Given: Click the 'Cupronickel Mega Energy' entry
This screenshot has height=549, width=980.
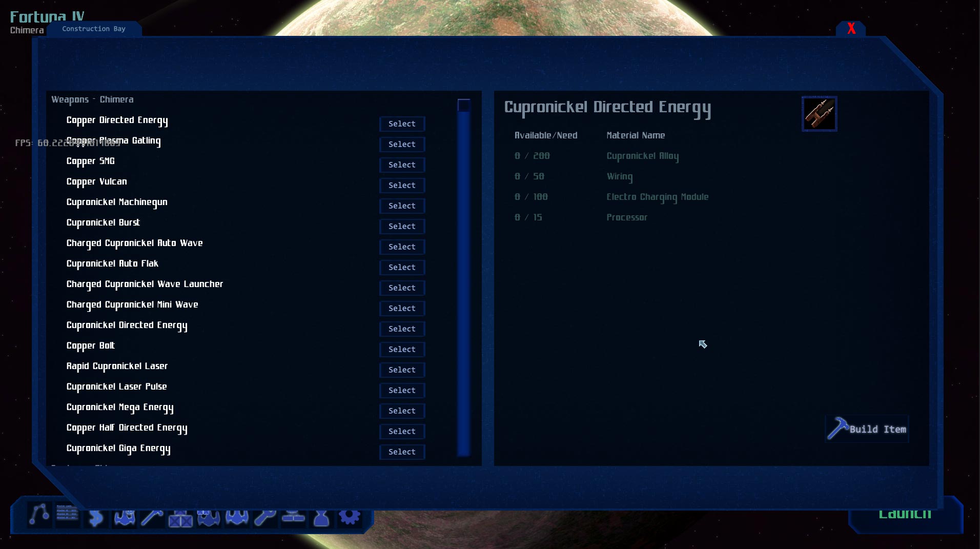Looking at the screenshot, I should [x=120, y=408].
